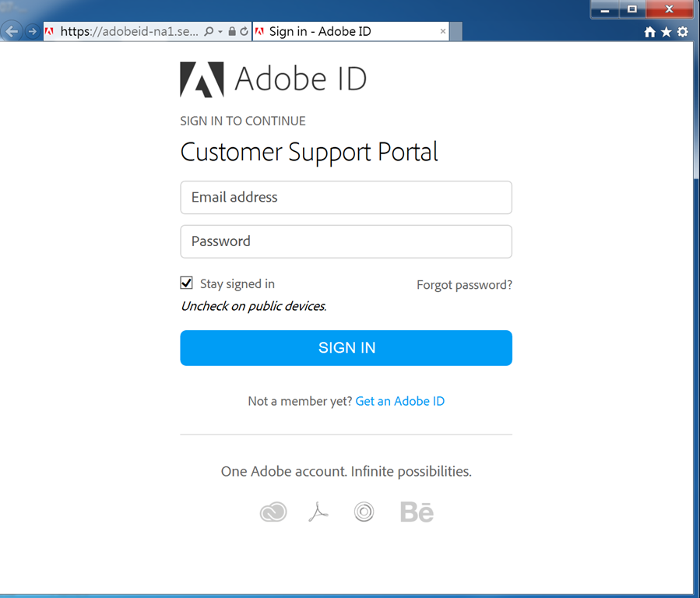The height and width of the screenshot is (598, 700).
Task: Click the concentric circles product icon
Action: (364, 512)
